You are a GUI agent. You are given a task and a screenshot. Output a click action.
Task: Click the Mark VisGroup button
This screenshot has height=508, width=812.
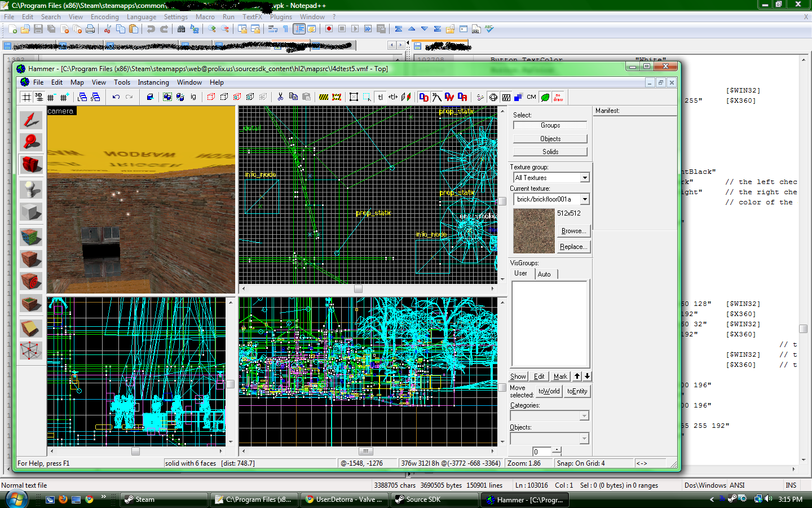pos(560,376)
